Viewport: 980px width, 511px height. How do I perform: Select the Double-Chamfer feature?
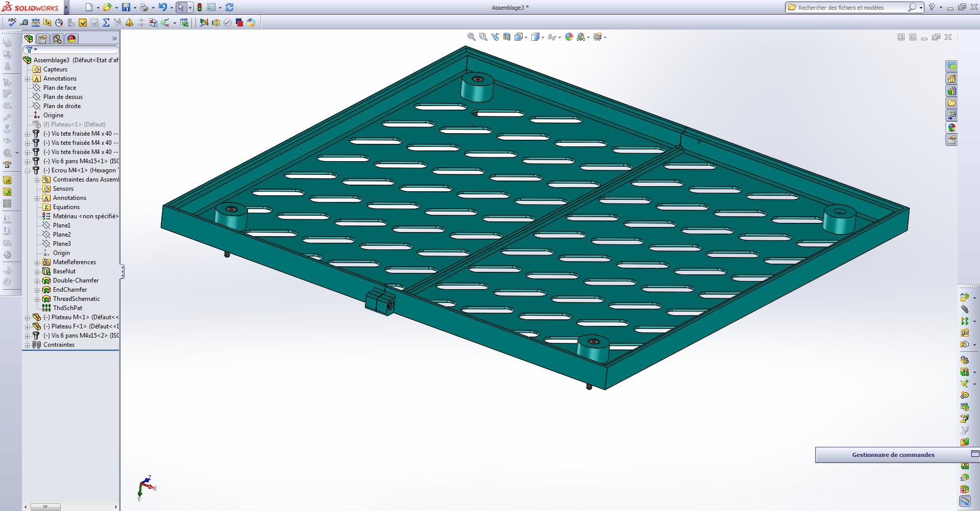point(76,280)
